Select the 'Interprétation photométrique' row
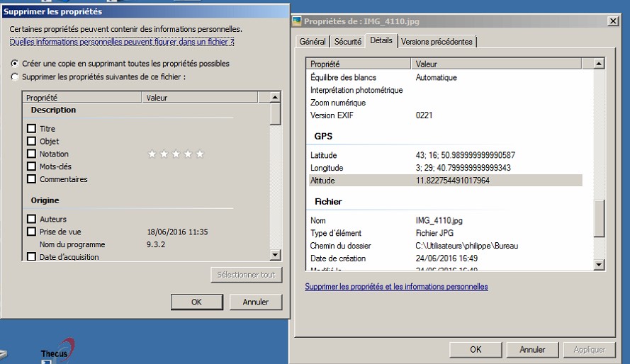The width and height of the screenshot is (630, 364). click(446, 90)
